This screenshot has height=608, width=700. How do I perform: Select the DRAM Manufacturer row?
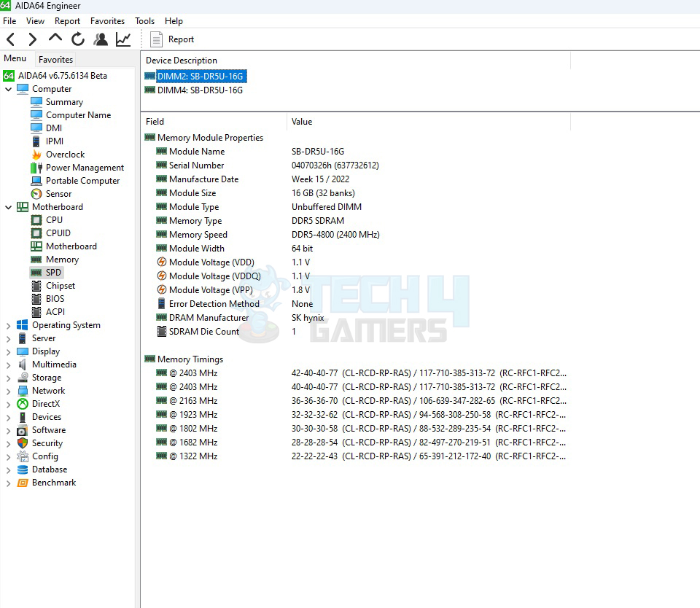click(x=355, y=317)
